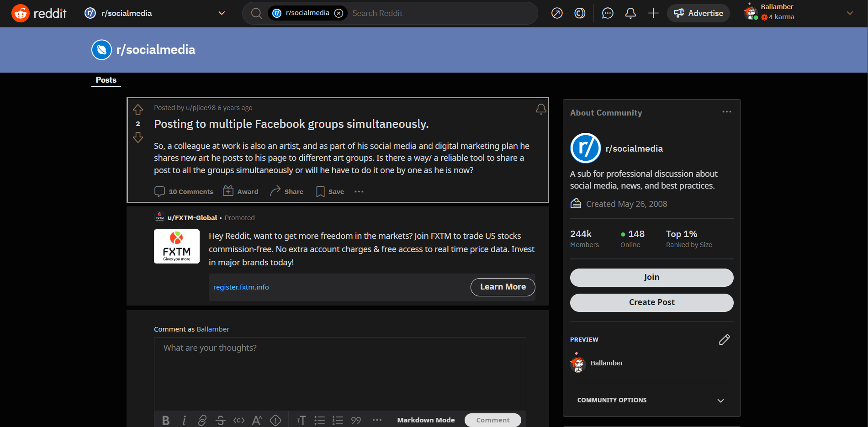Open the notifications bell in the header
This screenshot has width=868, height=427.
[630, 13]
